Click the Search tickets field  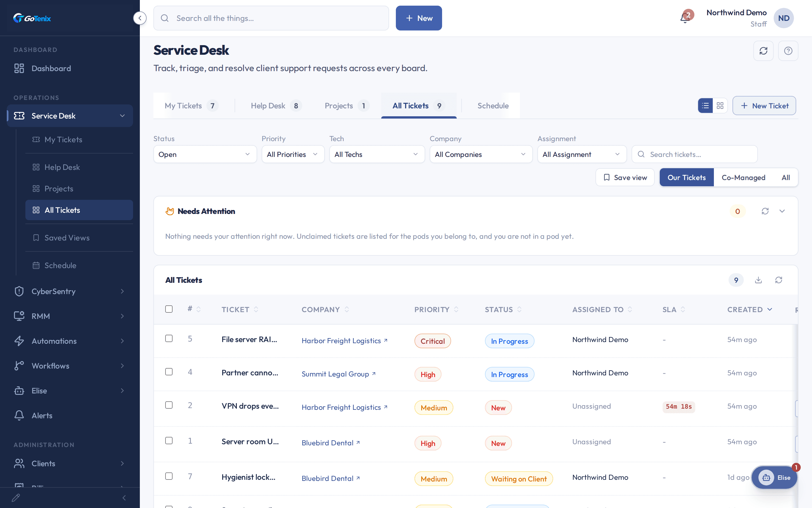click(694, 154)
